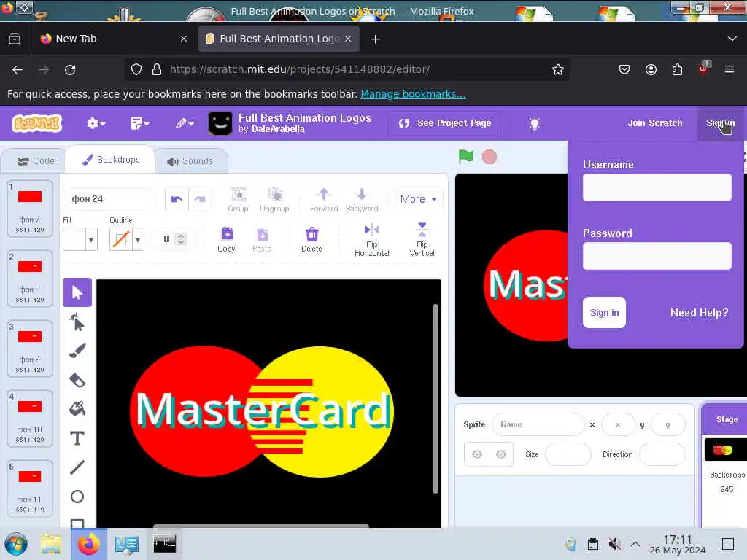Viewport: 747px width, 560px height.
Task: Open Windows Start button
Action: click(16, 544)
